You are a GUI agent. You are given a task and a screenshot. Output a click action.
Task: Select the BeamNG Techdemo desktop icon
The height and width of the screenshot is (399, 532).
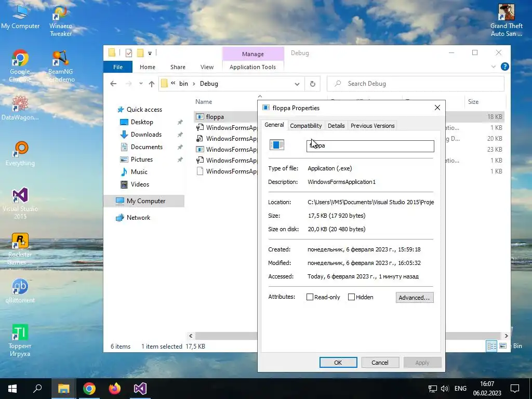pos(60,66)
